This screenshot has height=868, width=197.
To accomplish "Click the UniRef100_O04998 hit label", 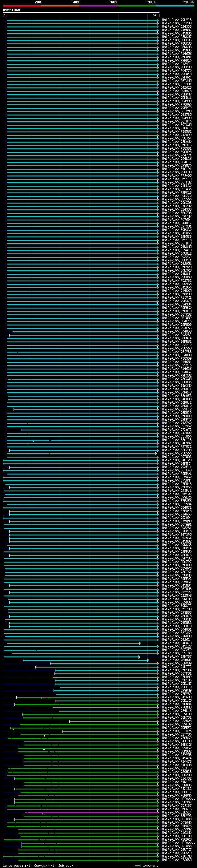I will [177, 101].
